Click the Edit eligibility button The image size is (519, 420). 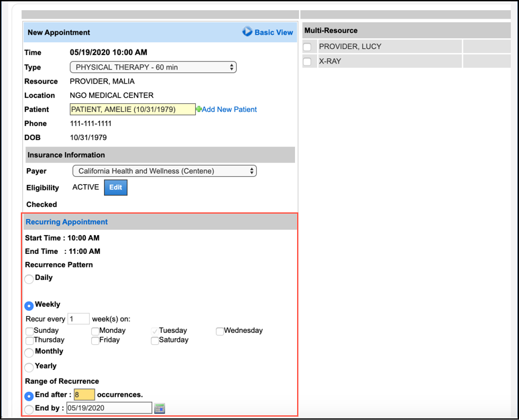point(115,188)
